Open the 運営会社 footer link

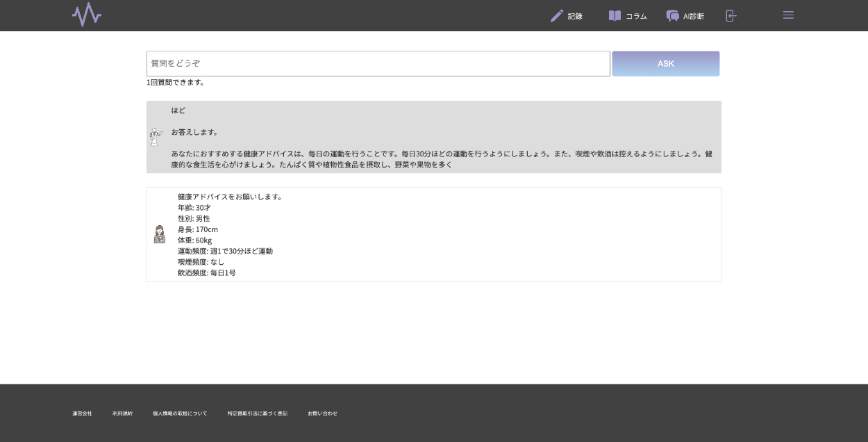pos(82,414)
